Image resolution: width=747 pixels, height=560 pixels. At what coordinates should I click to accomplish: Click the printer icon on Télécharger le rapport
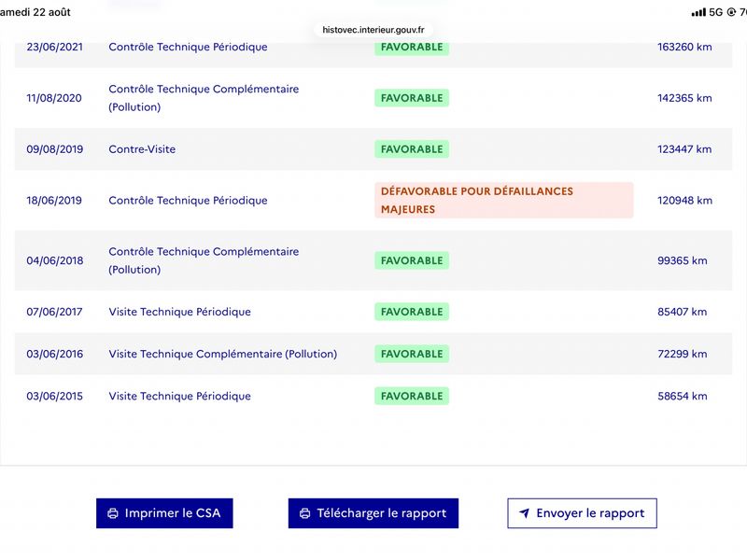tap(305, 513)
